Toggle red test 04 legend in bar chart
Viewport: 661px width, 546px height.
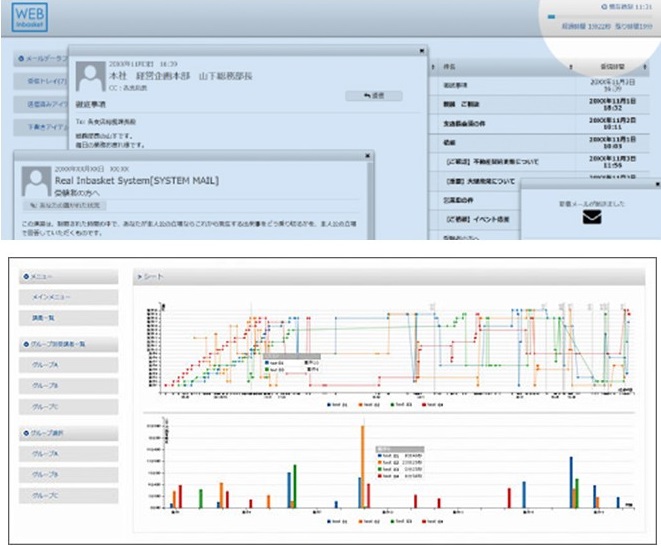point(433,522)
